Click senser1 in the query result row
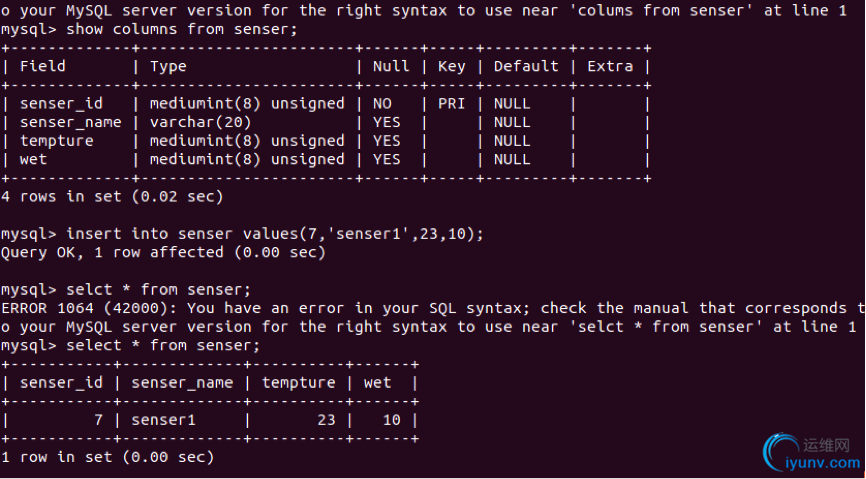Image resolution: width=866 pixels, height=479 pixels. tap(163, 420)
